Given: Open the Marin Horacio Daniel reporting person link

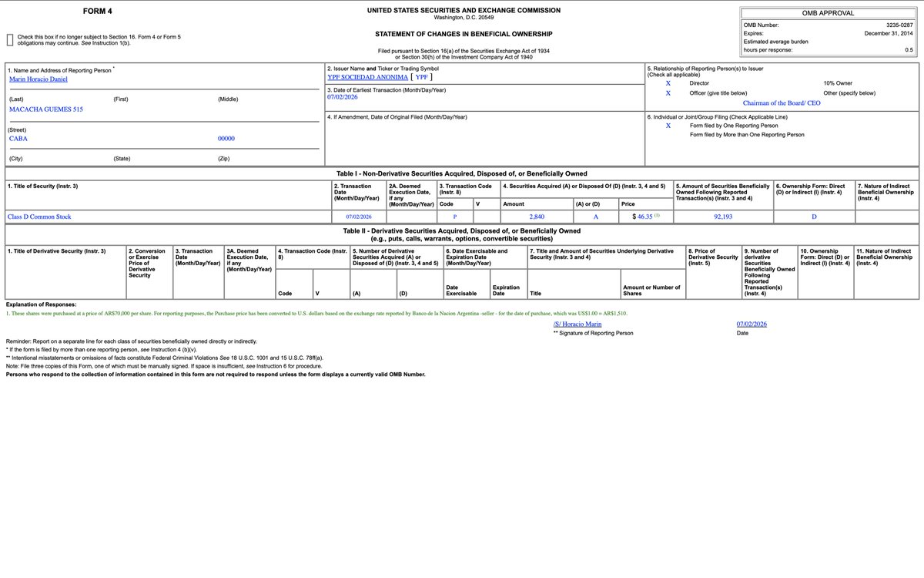Looking at the screenshot, I should click(x=37, y=79).
